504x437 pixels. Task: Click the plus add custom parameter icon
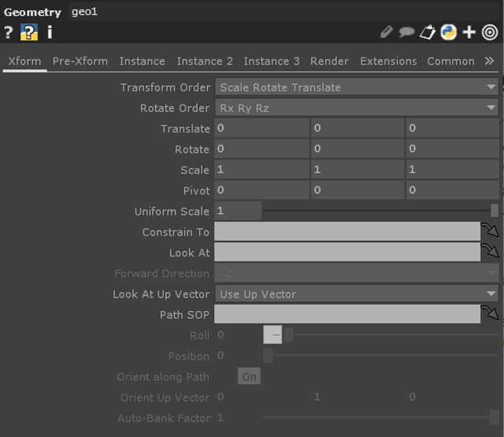click(x=469, y=32)
